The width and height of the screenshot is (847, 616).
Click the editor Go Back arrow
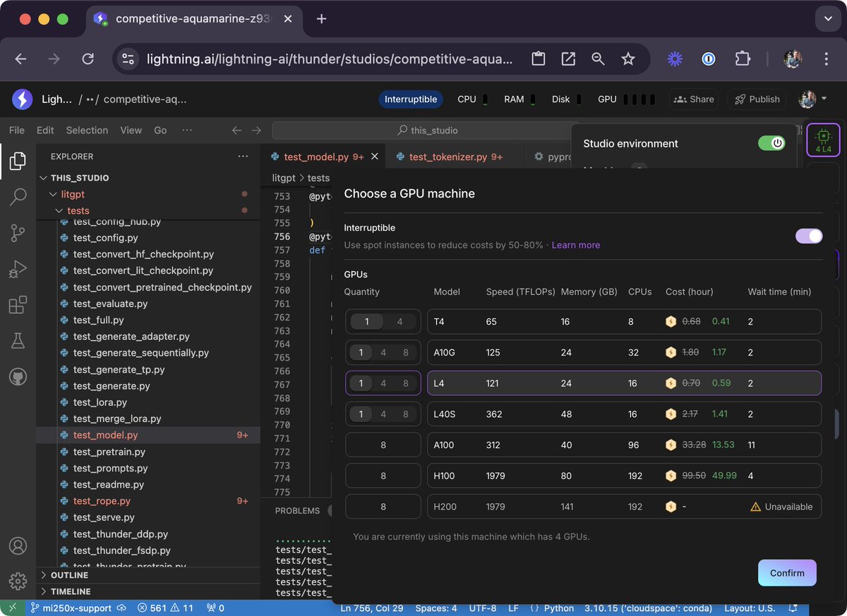(x=237, y=131)
